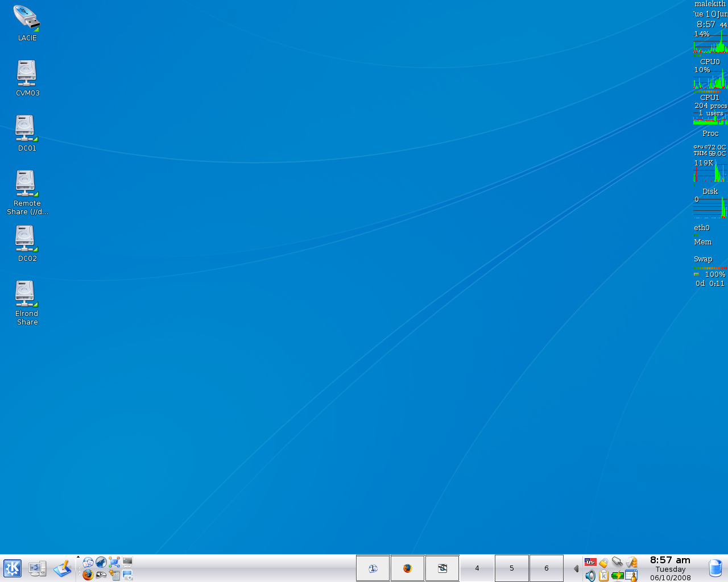Open the Elrond Share network drive
The width and height of the screenshot is (728, 582).
click(26, 294)
